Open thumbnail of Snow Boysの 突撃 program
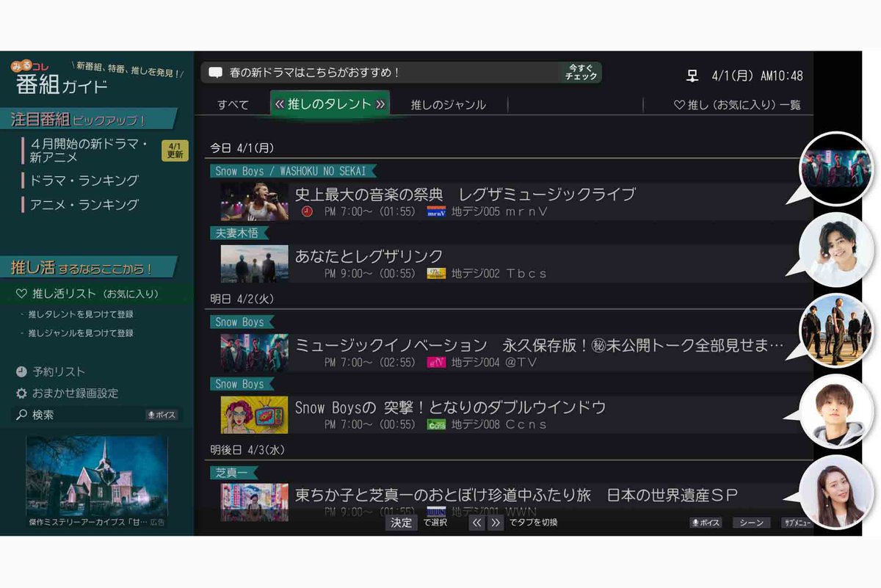The height and width of the screenshot is (588, 881). click(x=255, y=415)
